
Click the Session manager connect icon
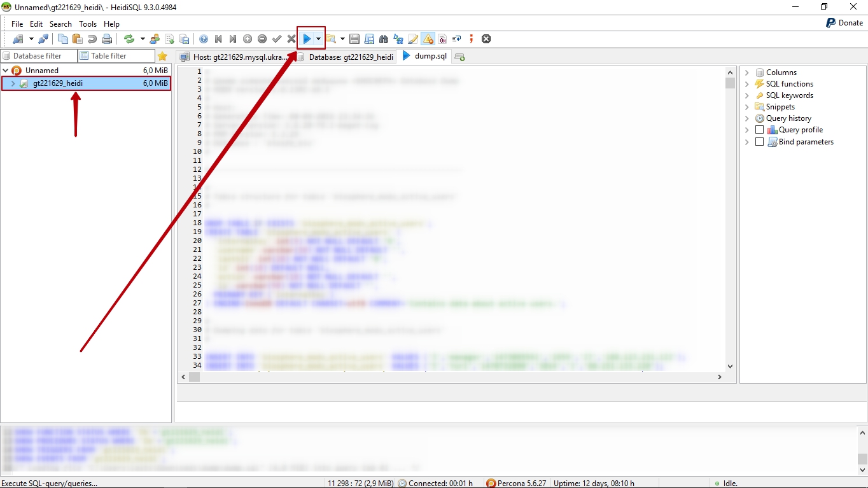coord(18,39)
